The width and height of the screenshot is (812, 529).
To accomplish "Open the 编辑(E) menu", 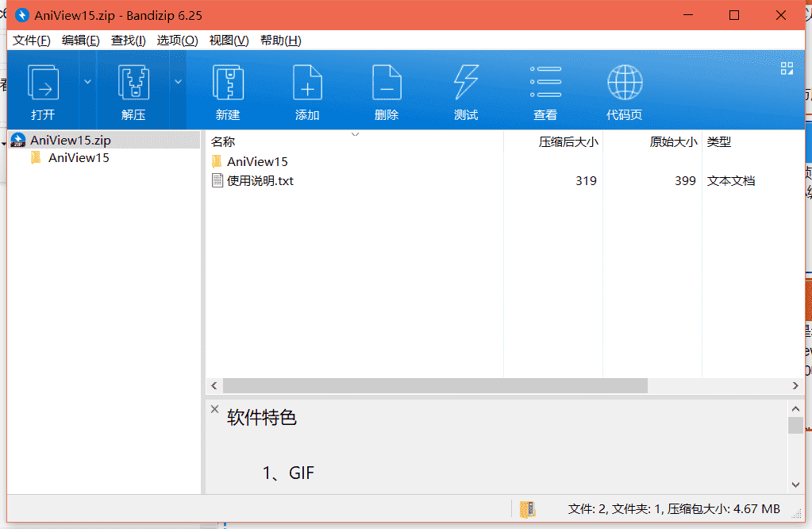I will click(81, 41).
